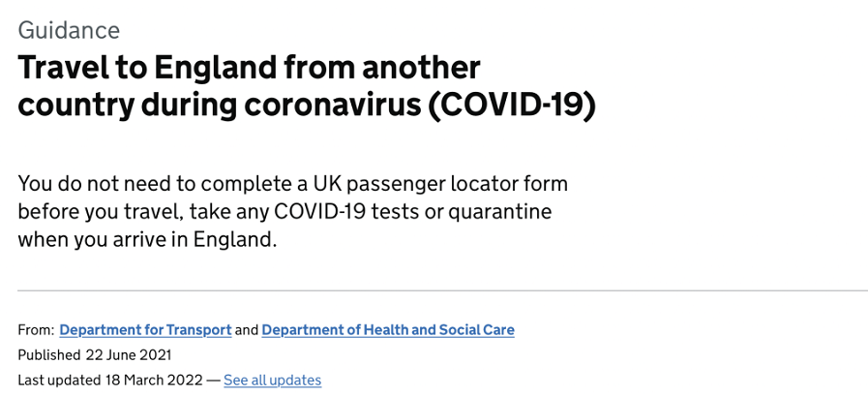Click 'when you arrive in England' sentence
The height and width of the screenshot is (395, 868).
tap(146, 241)
